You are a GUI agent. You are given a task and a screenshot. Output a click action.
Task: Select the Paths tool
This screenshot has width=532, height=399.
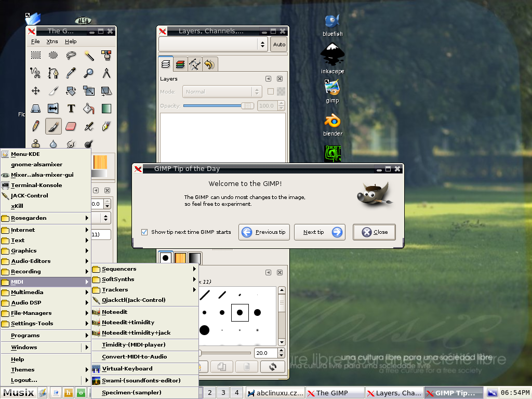click(54, 73)
